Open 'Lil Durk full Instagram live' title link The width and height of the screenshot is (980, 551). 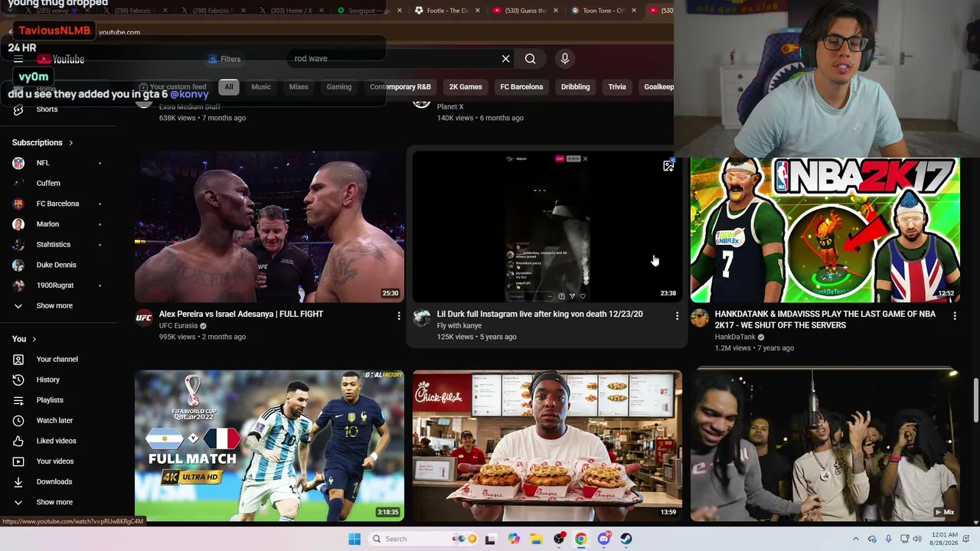540,315
